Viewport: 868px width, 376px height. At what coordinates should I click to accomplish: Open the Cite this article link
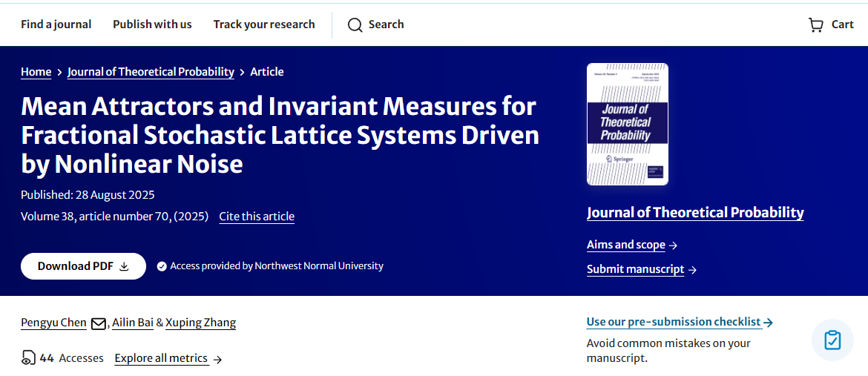[257, 217]
